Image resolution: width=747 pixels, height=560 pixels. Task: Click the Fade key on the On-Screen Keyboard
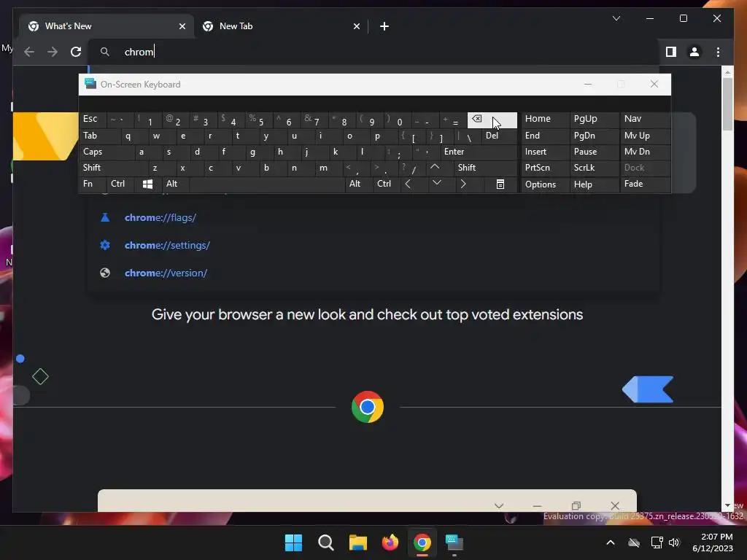coord(646,184)
